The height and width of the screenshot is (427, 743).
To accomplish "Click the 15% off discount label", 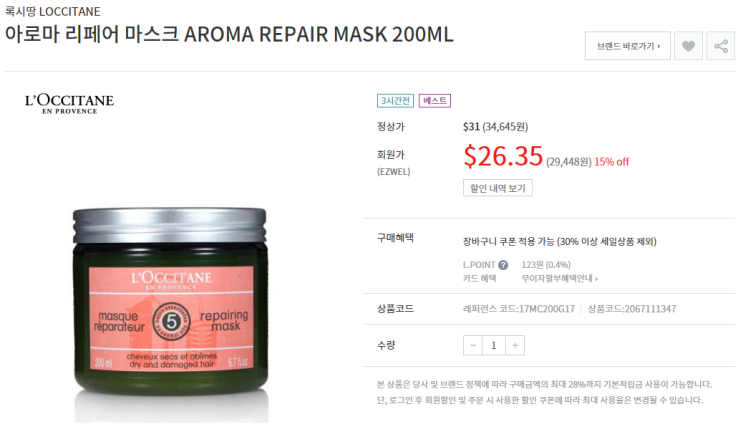I will point(611,162).
